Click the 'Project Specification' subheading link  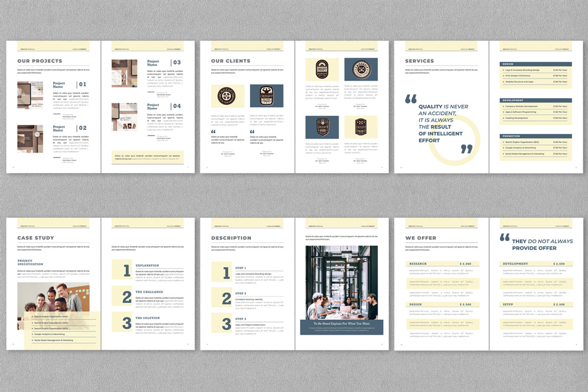pyautogui.click(x=30, y=263)
